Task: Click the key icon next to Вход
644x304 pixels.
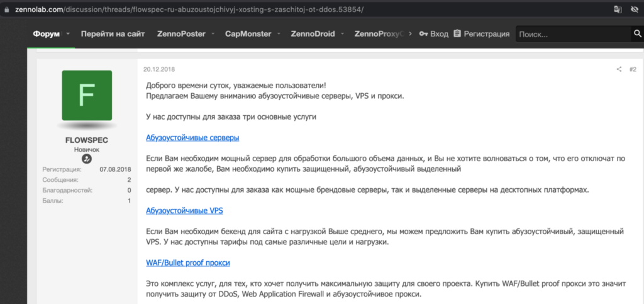Action: point(423,34)
